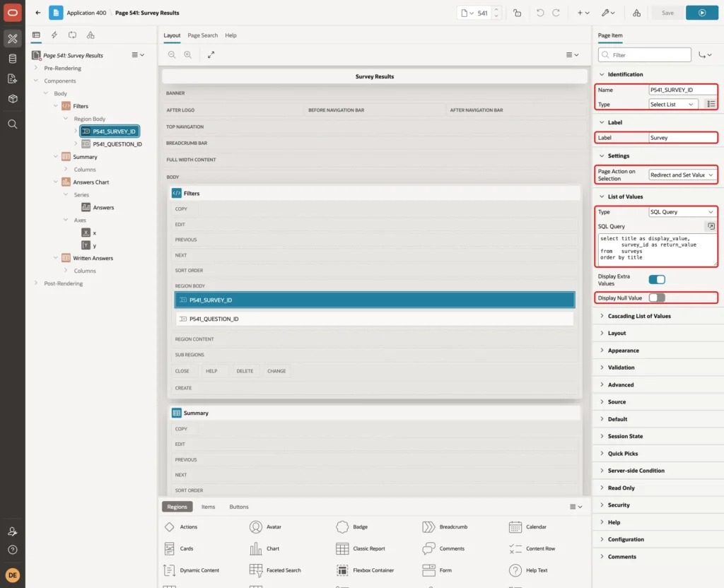Click the Name field P541_SURVEY_ID
The image size is (724, 588).
tap(682, 90)
